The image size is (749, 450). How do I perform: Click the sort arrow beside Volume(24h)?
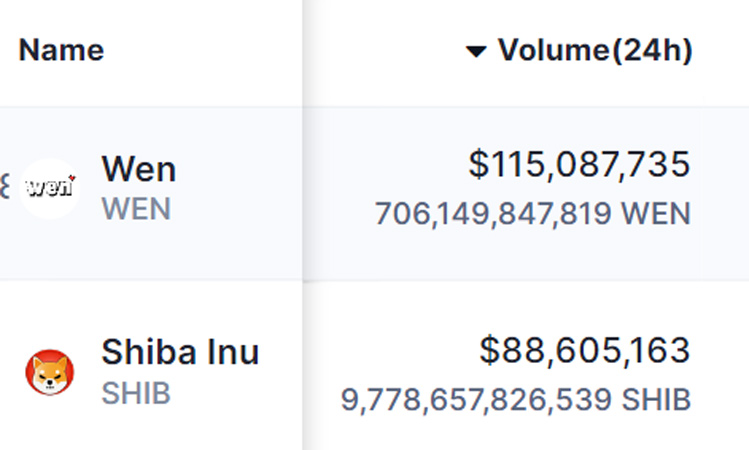(476, 51)
